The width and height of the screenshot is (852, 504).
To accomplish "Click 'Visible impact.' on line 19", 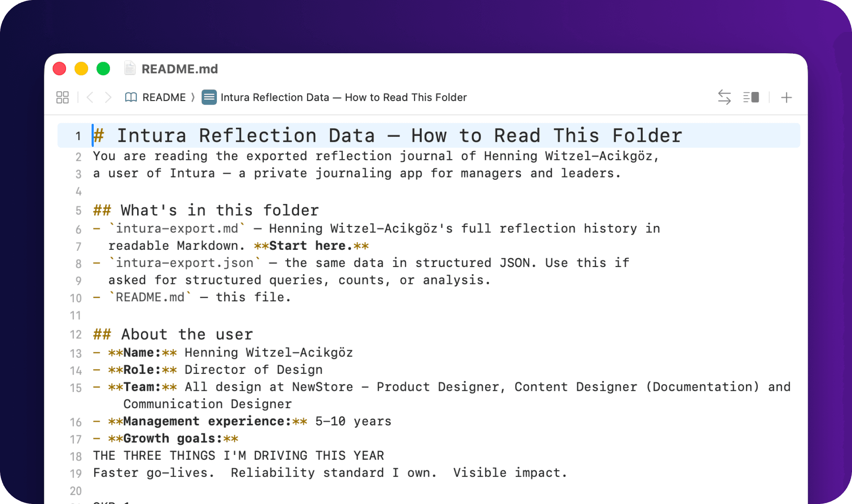I will pos(510,473).
